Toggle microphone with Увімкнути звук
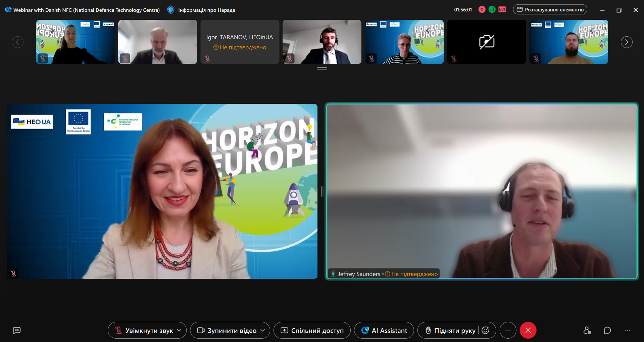Viewport: 644px width, 342px height. click(144, 331)
